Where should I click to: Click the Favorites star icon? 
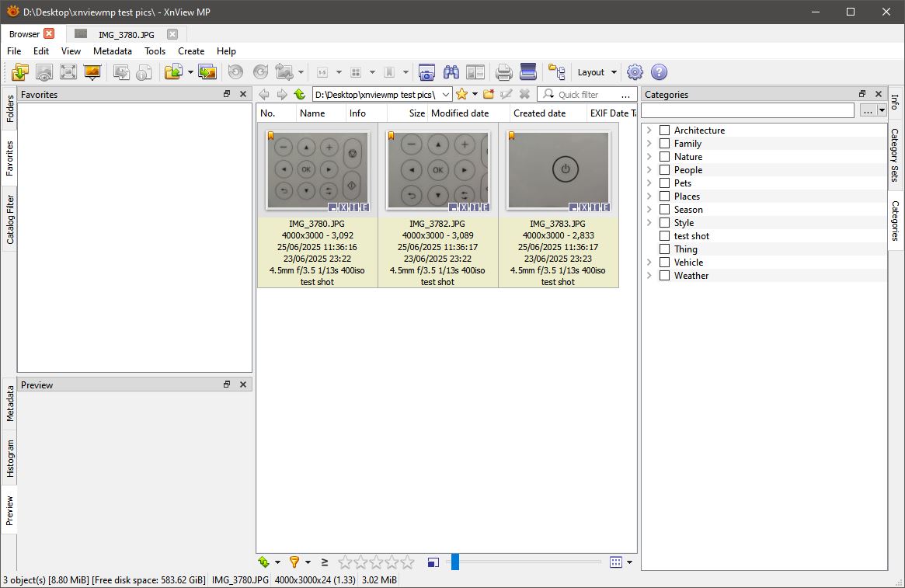461,94
